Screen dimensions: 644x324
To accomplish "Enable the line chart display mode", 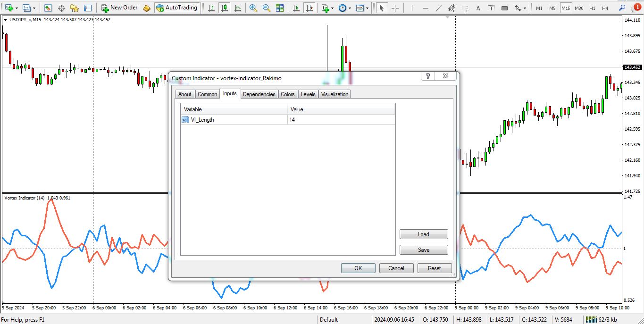I will tap(237, 8).
